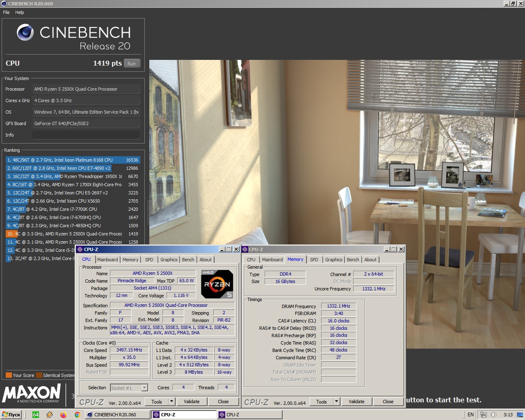This screenshot has width=525, height=420.
Task: Select ranking row 3, Ryzen Threadripper 1950X
Action: click(73, 176)
